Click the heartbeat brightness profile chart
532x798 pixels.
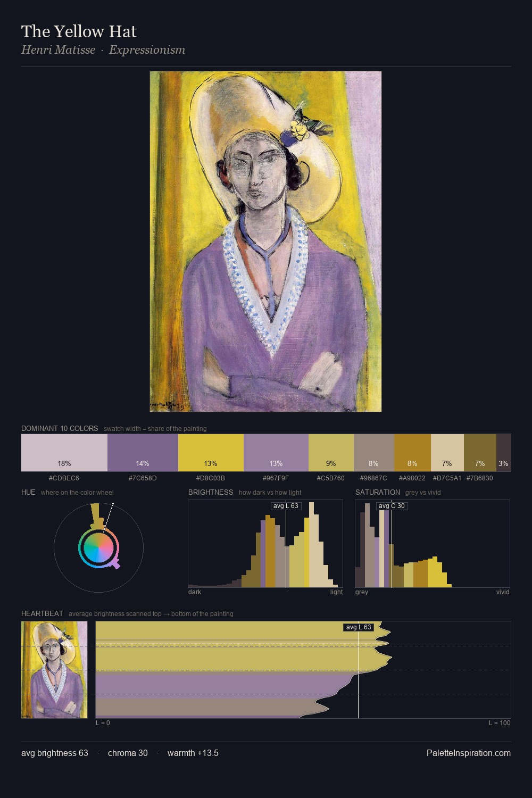coord(303,670)
